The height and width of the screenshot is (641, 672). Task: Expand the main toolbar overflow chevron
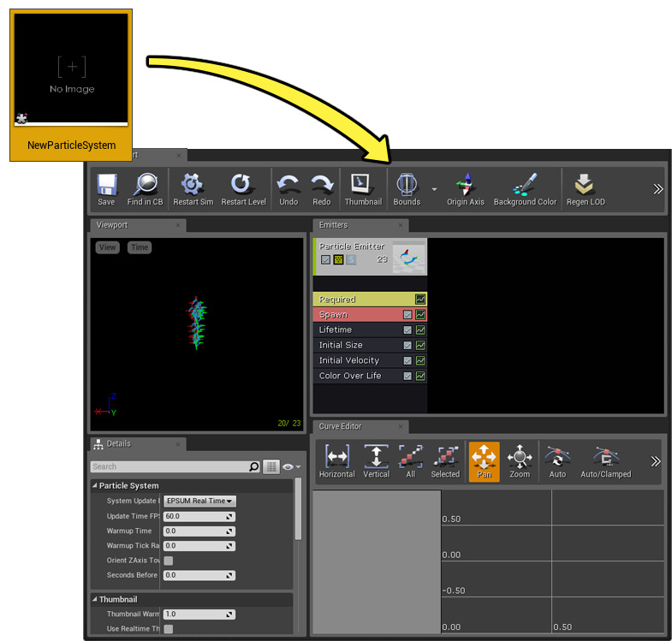[657, 189]
